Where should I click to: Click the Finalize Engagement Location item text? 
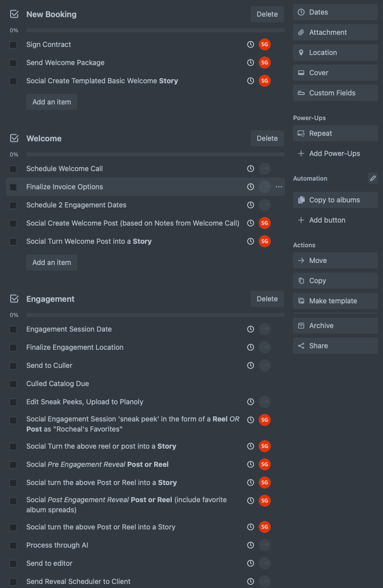(x=75, y=347)
